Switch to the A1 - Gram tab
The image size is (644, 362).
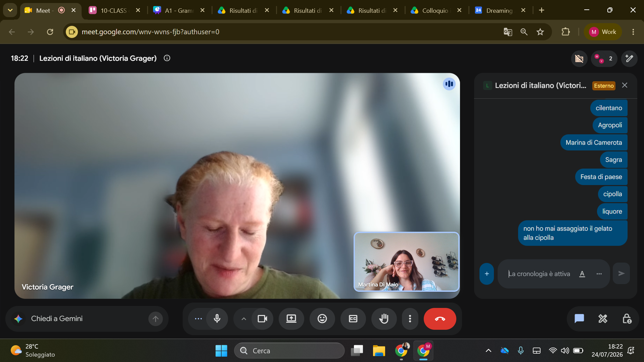[x=179, y=10]
